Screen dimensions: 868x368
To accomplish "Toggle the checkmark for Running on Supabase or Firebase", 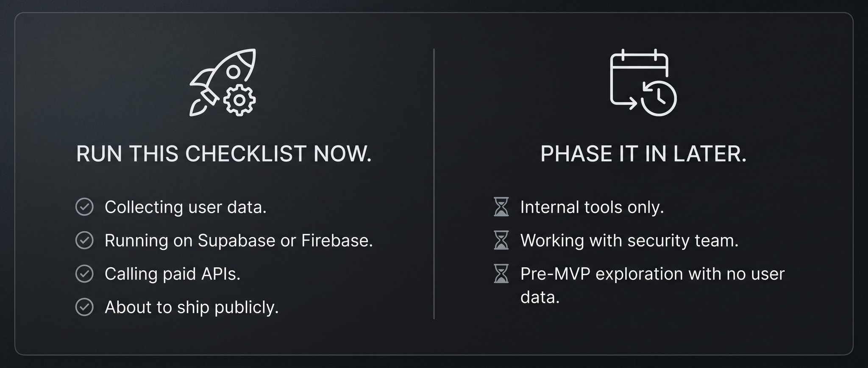I will [x=84, y=241].
